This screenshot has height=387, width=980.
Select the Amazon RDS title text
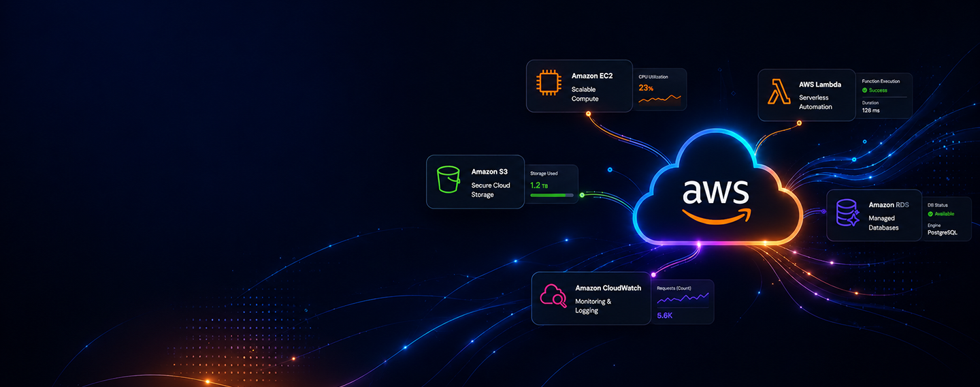tap(890, 204)
